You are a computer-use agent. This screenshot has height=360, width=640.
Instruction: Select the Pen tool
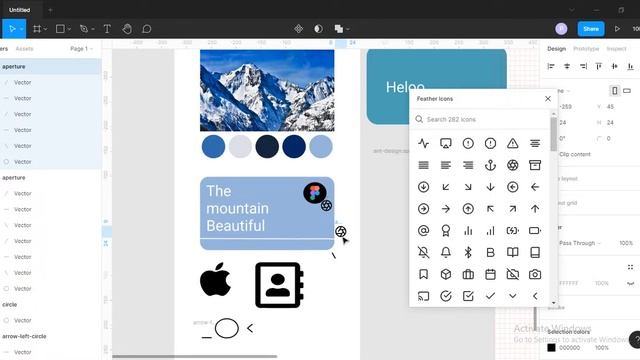tap(84, 29)
